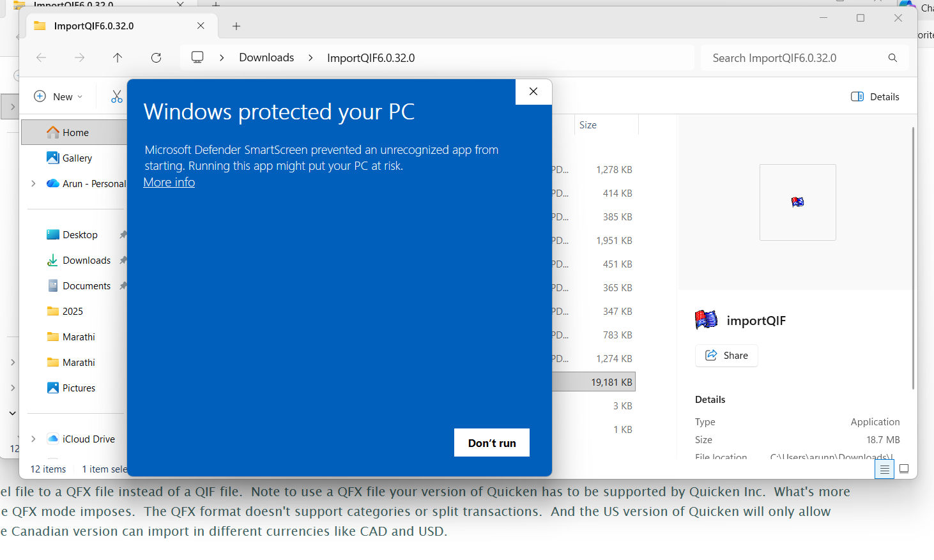Select the file row sized 414 KB
Image resolution: width=934 pixels, height=560 pixels.
point(593,193)
